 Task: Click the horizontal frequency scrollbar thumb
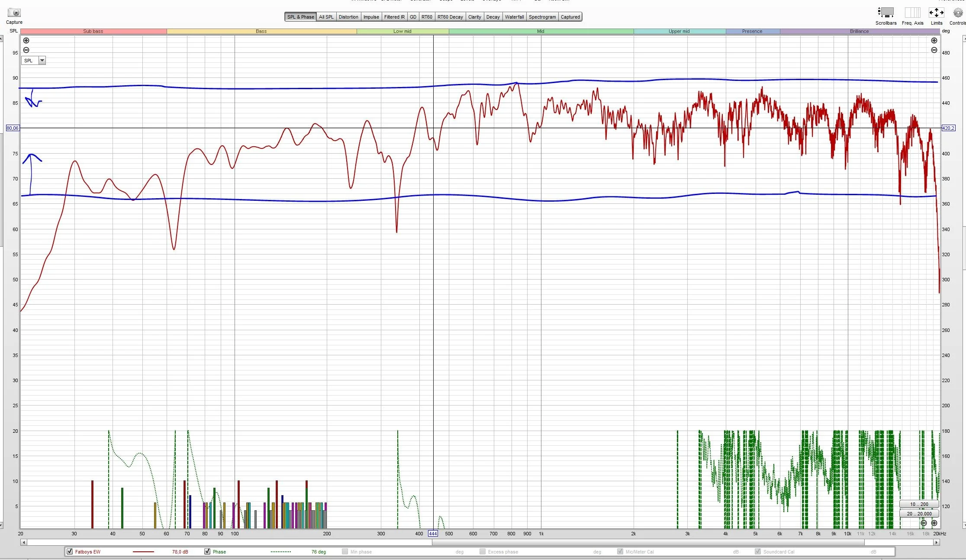pyautogui.click(x=648, y=542)
